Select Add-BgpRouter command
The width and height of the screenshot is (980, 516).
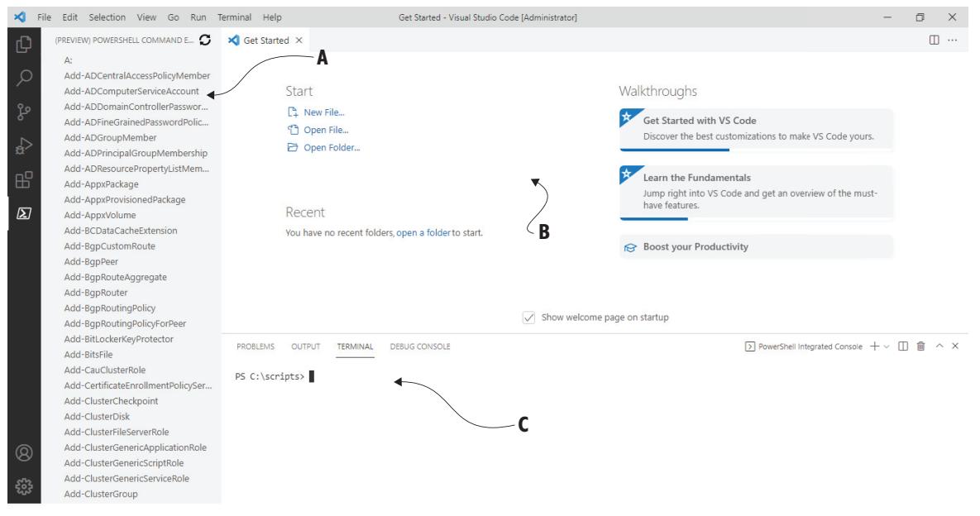tap(96, 293)
